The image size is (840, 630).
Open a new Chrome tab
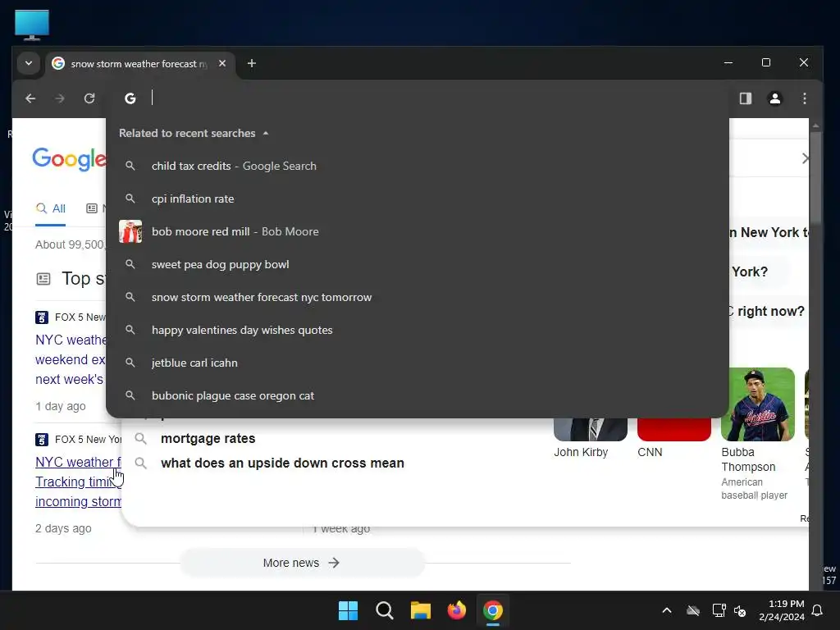click(x=251, y=63)
